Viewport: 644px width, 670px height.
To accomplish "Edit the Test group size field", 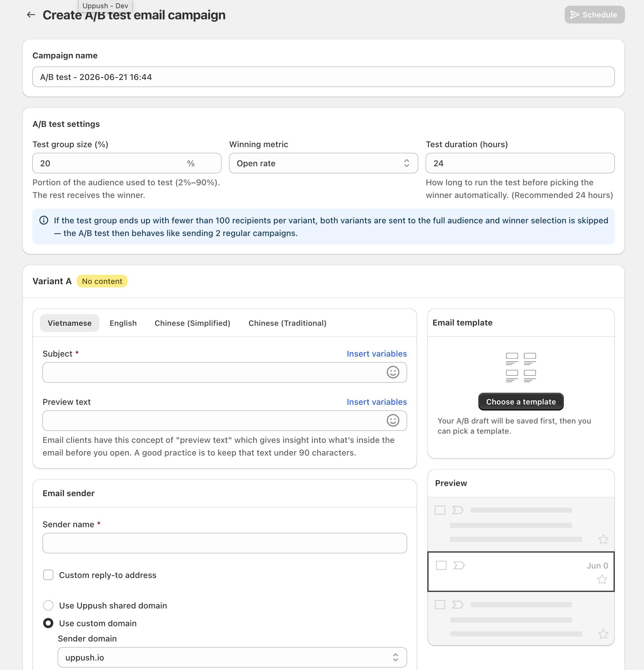I will pos(127,163).
